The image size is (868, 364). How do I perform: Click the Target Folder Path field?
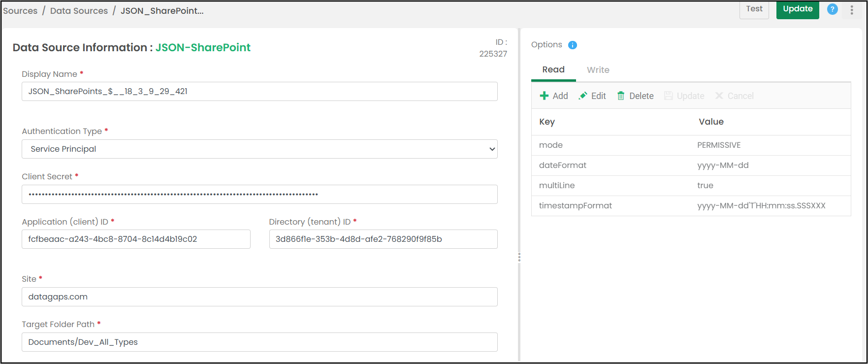(x=259, y=342)
